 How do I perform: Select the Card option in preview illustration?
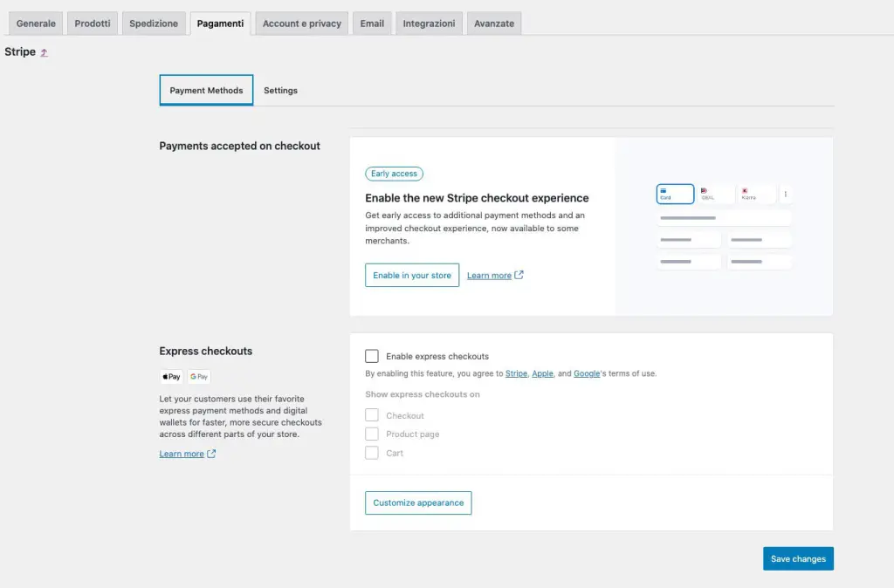(x=675, y=194)
